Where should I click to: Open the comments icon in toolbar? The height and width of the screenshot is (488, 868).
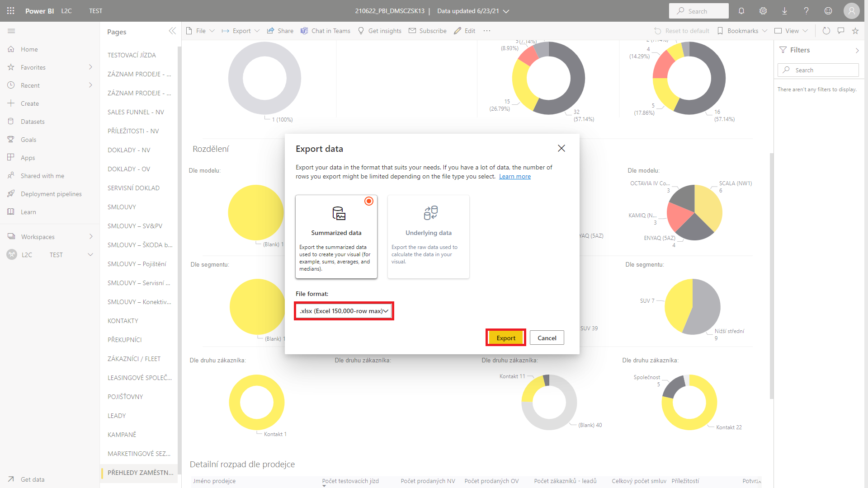click(841, 31)
